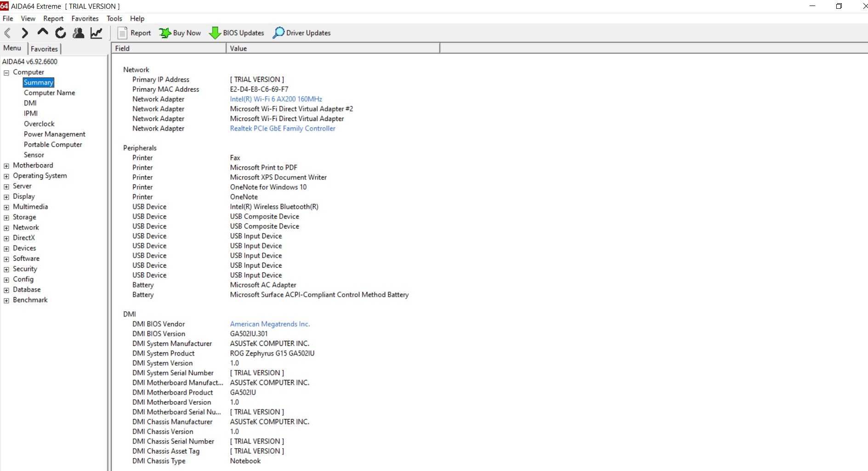Click the Driver Updates button label
The height and width of the screenshot is (471, 868).
(x=308, y=33)
